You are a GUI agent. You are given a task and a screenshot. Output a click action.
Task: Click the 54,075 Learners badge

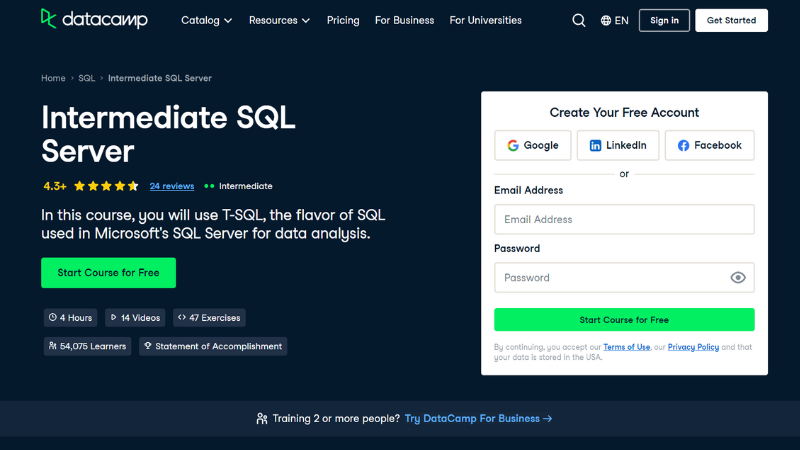pos(87,346)
